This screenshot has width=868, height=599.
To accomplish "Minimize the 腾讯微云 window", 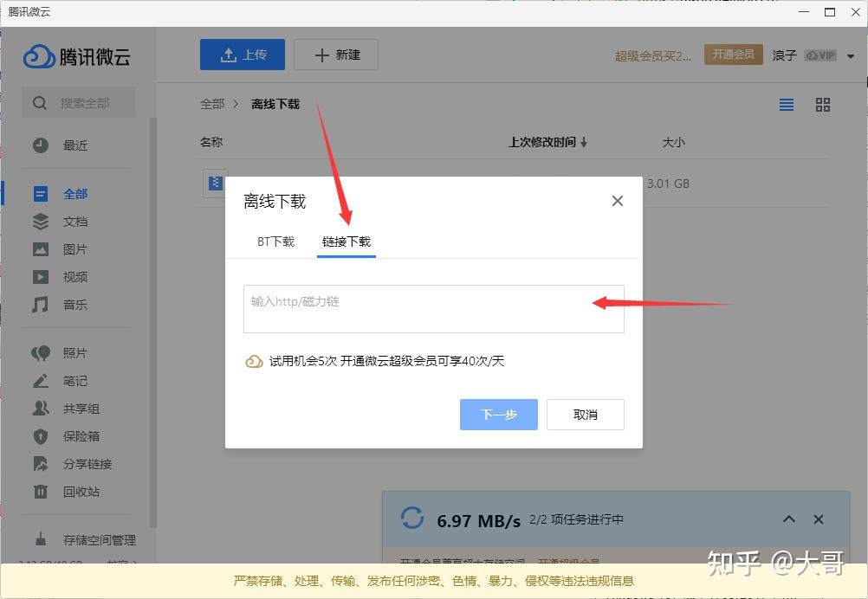I will (804, 11).
